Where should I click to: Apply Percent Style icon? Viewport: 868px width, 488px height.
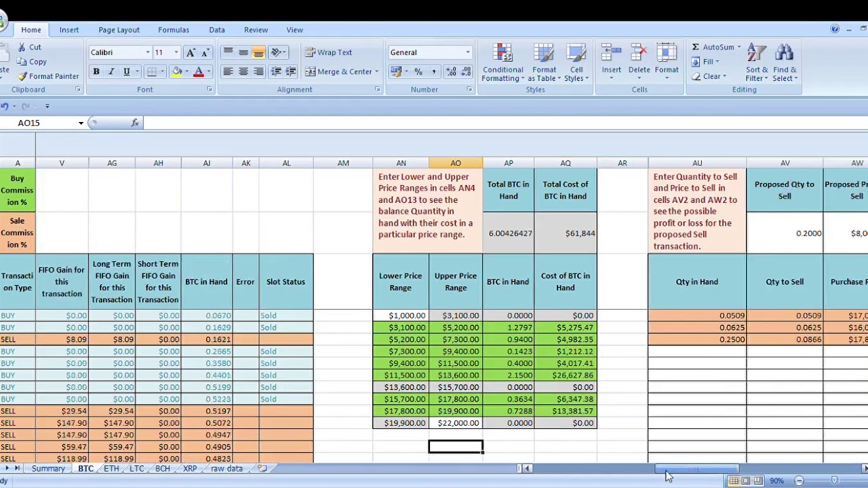[x=418, y=72]
